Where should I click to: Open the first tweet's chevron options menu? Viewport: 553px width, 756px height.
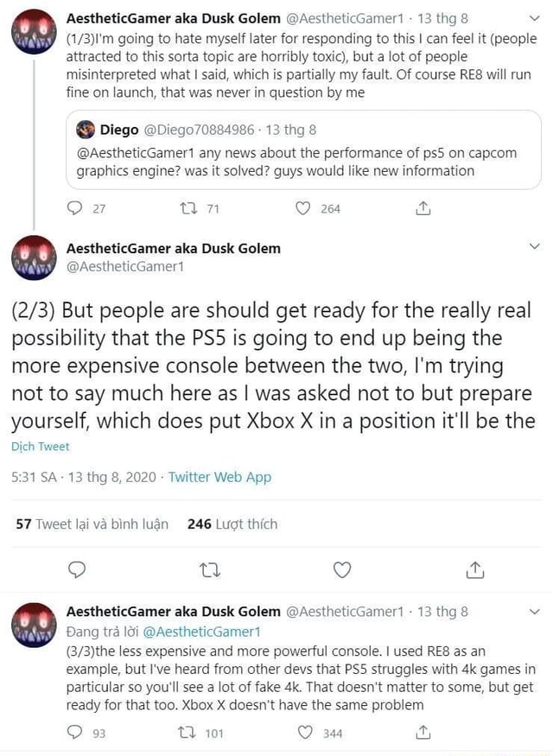(x=533, y=18)
